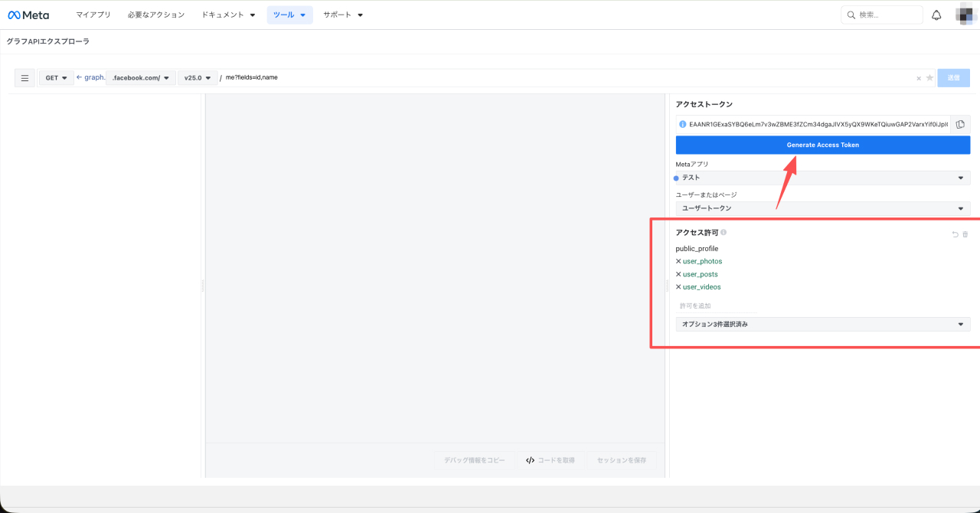Remove the user_photos permission
The image size is (980, 513).
[678, 261]
